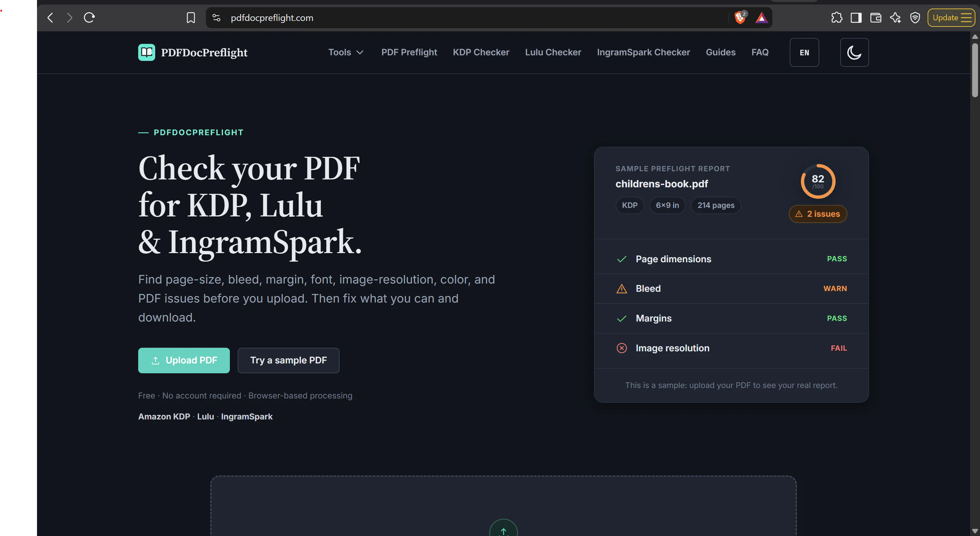This screenshot has width=980, height=536.
Task: Click the 214 pages tag chip
Action: (x=715, y=205)
